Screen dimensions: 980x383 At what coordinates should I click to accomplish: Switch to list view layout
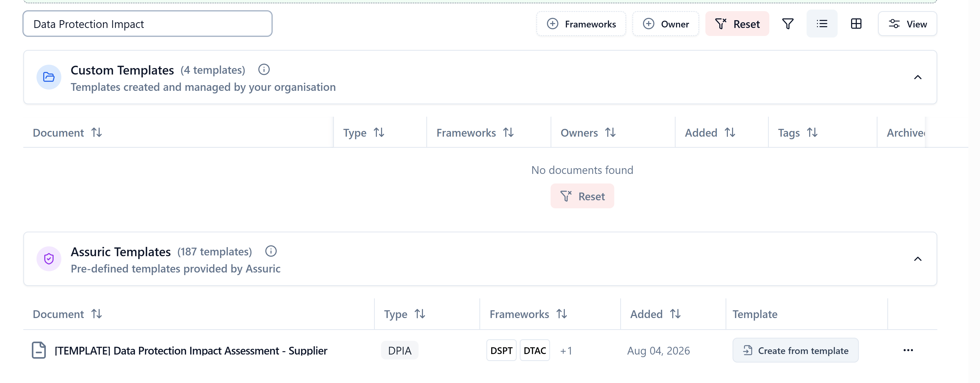822,24
